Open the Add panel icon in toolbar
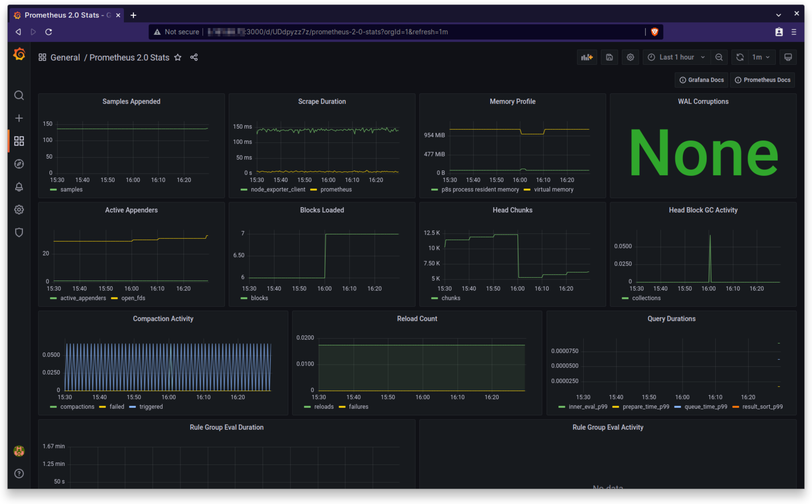This screenshot has height=504, width=812. tap(587, 57)
